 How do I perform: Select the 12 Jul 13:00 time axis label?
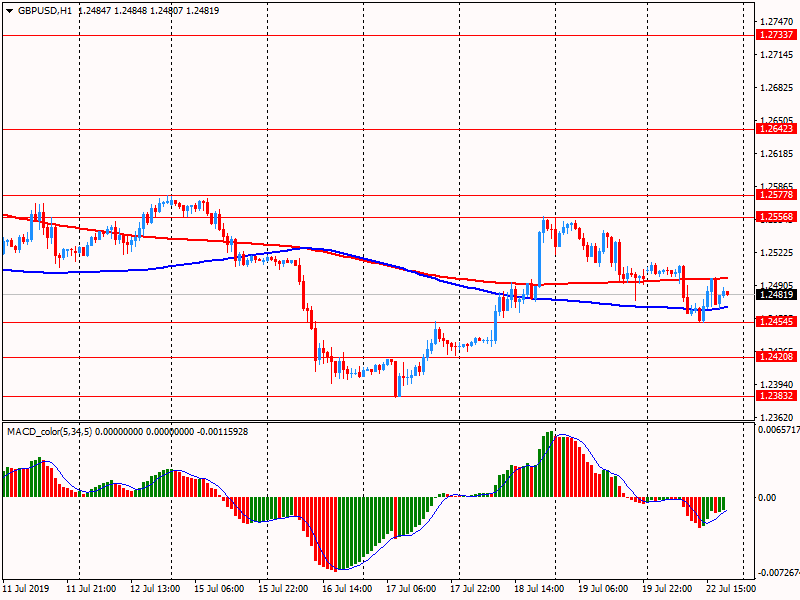click(155, 589)
